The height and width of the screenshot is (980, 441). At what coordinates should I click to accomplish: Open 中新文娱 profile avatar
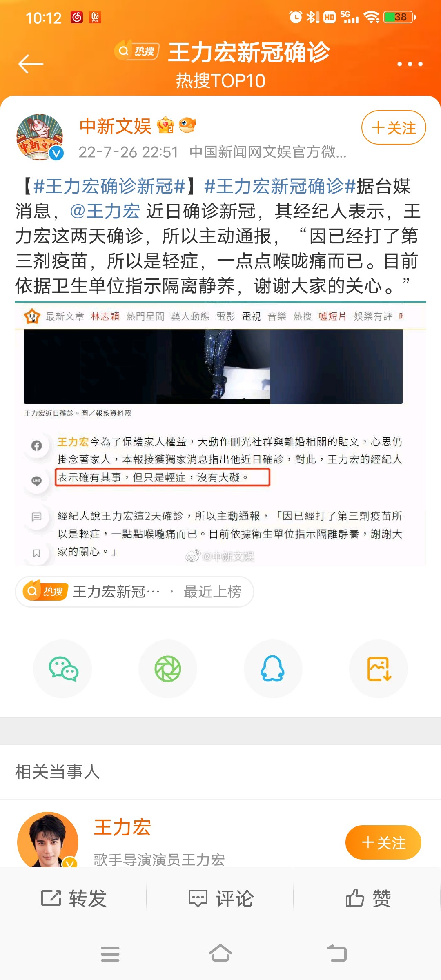40,137
